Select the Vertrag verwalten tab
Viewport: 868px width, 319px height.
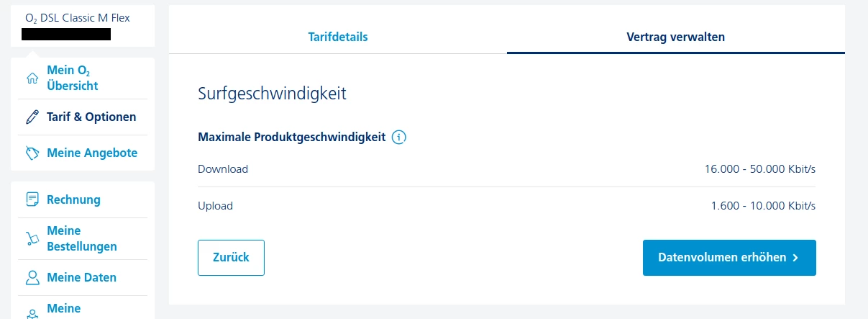tap(676, 37)
